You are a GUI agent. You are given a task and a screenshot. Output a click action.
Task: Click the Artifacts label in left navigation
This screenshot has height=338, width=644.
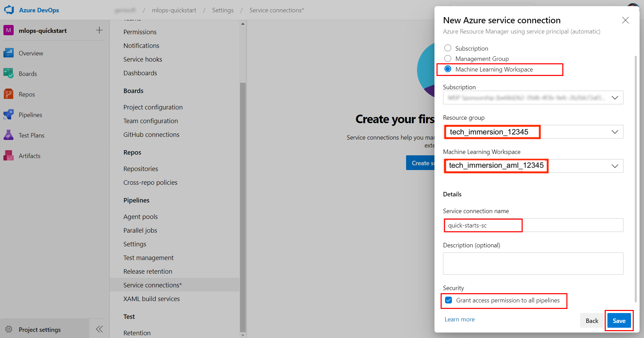click(29, 156)
